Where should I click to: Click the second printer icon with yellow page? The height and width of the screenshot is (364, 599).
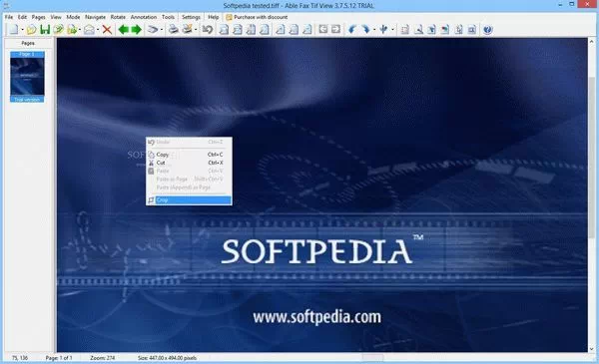tap(187, 29)
